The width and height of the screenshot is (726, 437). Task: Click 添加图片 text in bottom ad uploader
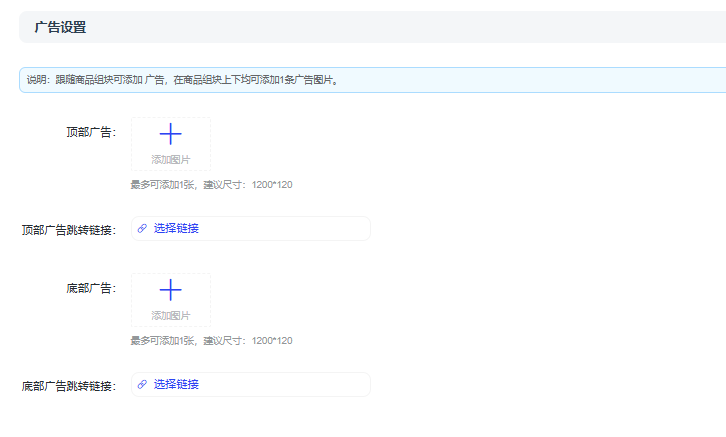171,316
